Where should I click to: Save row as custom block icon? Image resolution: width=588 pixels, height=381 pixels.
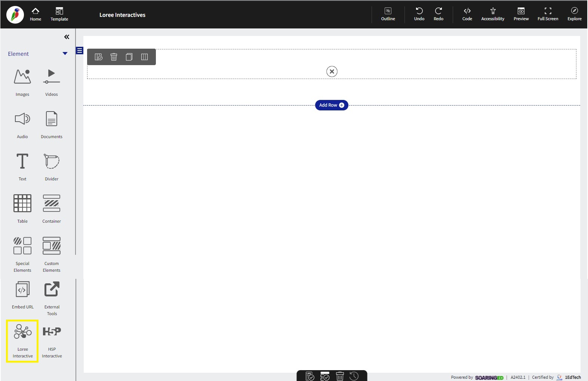click(x=99, y=57)
